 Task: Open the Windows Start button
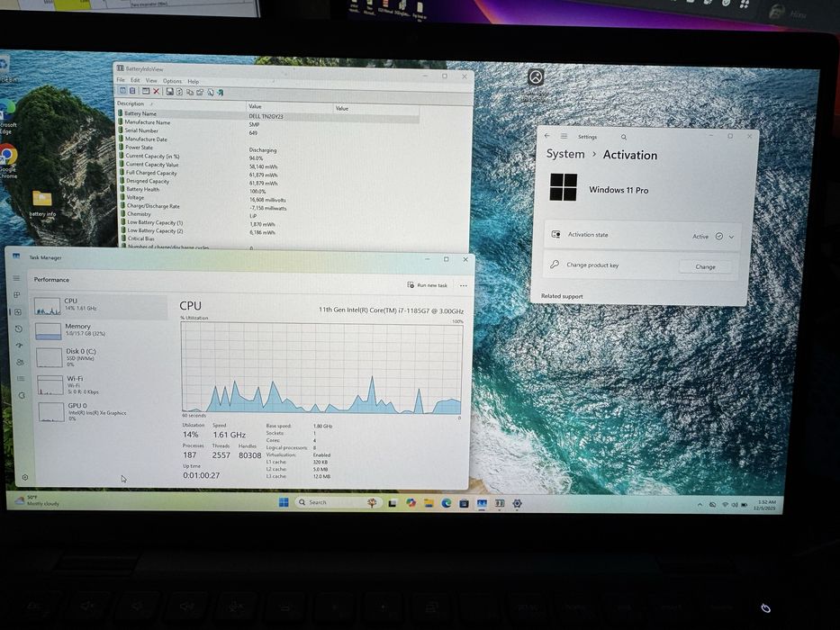pyautogui.click(x=284, y=502)
